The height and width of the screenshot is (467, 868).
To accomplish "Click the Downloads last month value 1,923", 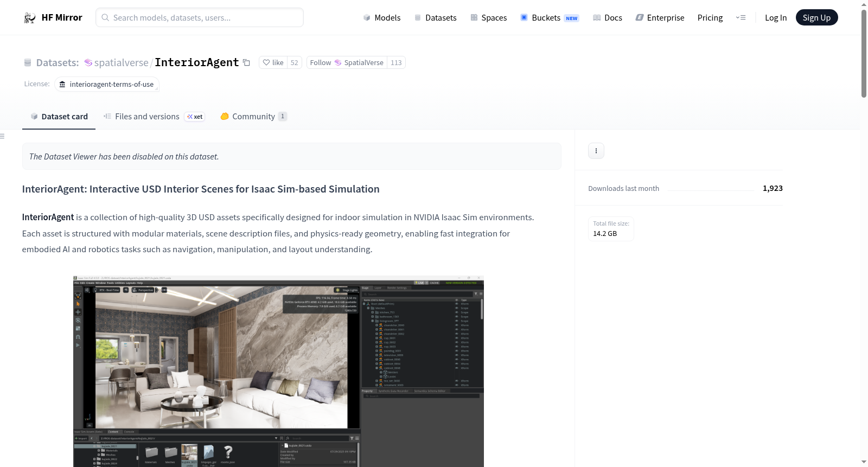I will pyautogui.click(x=773, y=188).
